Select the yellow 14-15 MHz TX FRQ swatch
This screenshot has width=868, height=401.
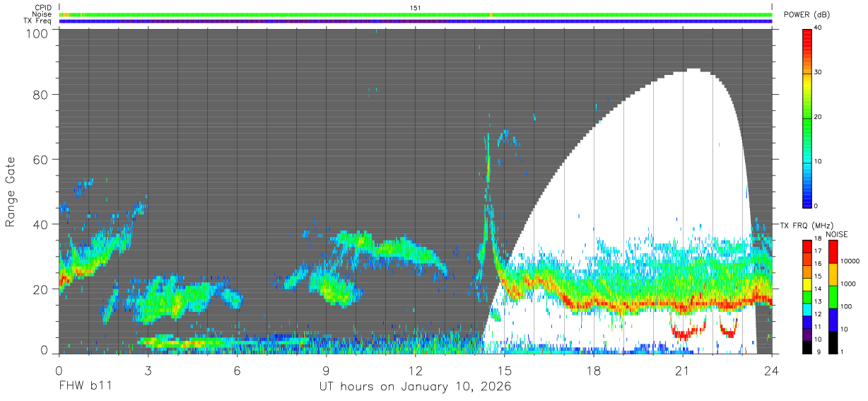(807, 284)
